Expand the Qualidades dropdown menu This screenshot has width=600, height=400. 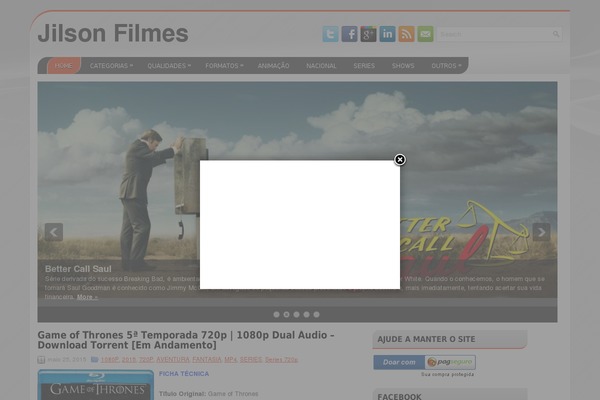169,65
